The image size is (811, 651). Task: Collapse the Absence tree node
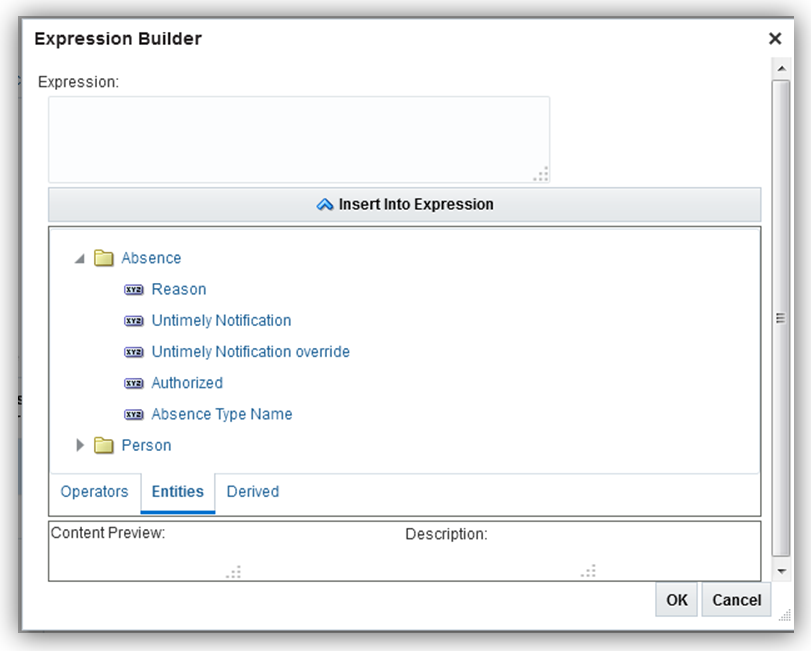[x=80, y=258]
